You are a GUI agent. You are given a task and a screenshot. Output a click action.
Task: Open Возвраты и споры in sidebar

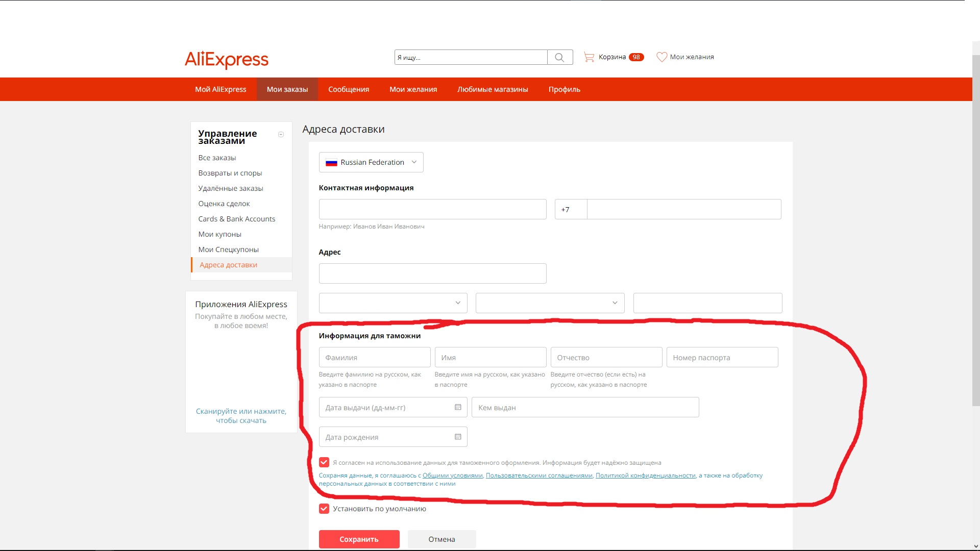(x=230, y=173)
